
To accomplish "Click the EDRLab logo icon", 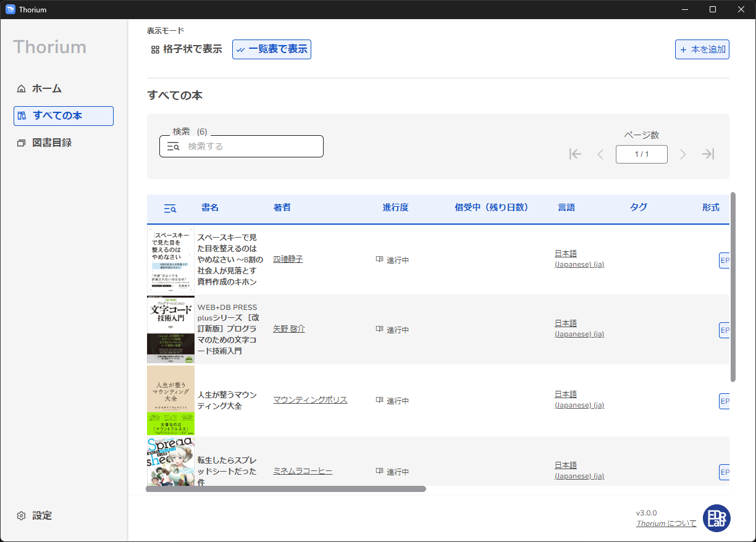I will point(716,518).
